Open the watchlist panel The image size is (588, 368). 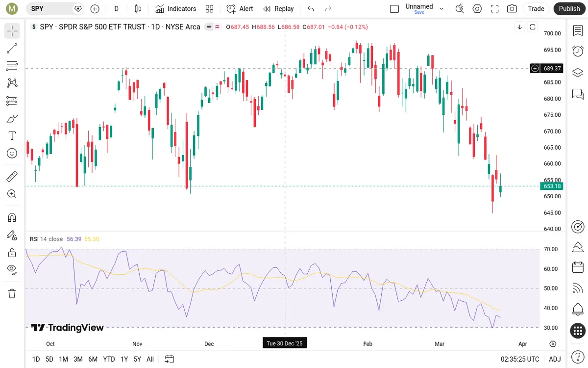pos(578,30)
